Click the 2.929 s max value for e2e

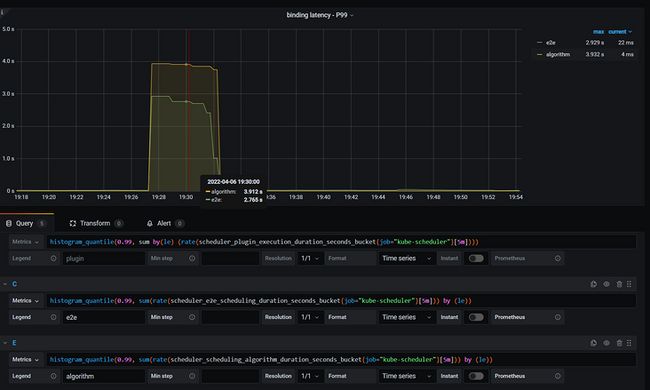tap(594, 42)
